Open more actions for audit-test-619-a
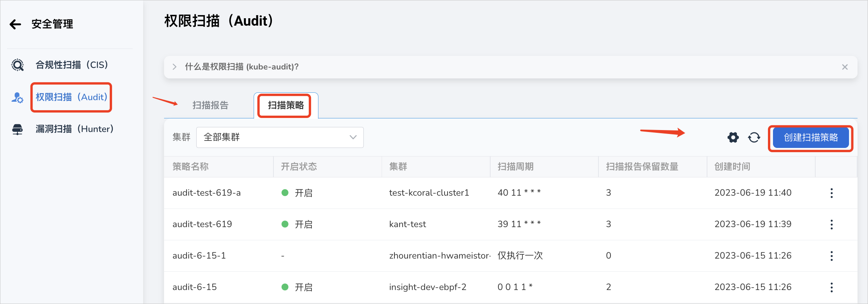The height and width of the screenshot is (304, 868). (832, 193)
